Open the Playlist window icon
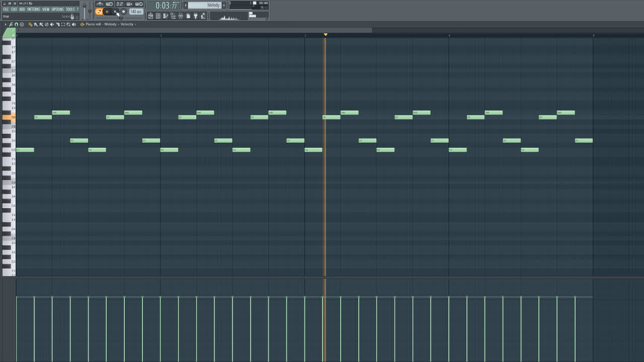The image size is (644, 362). [150, 16]
